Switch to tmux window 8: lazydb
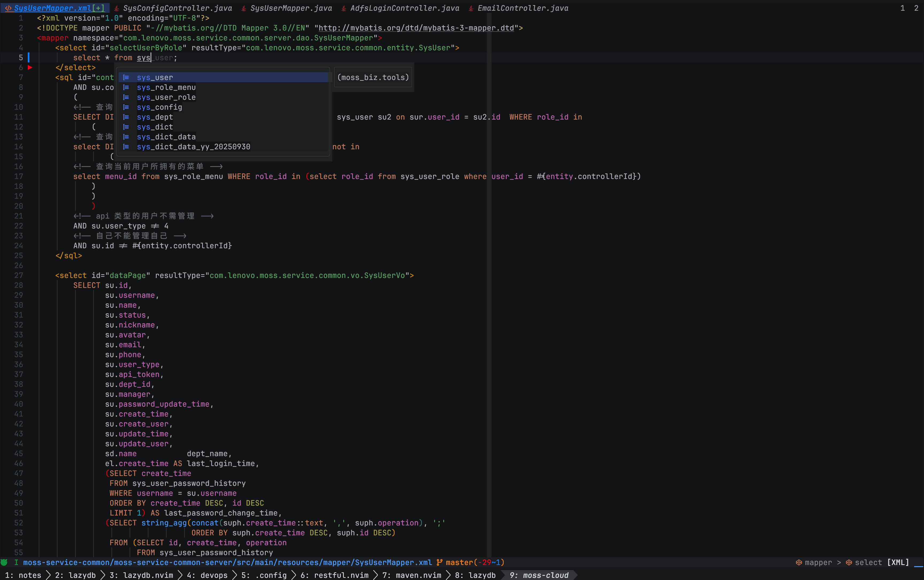This screenshot has width=924, height=580. [x=475, y=575]
